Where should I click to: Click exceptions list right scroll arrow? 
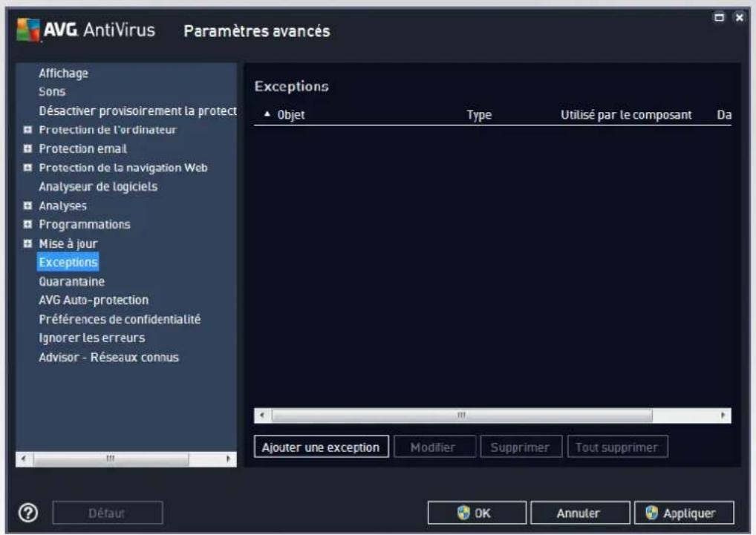(723, 415)
